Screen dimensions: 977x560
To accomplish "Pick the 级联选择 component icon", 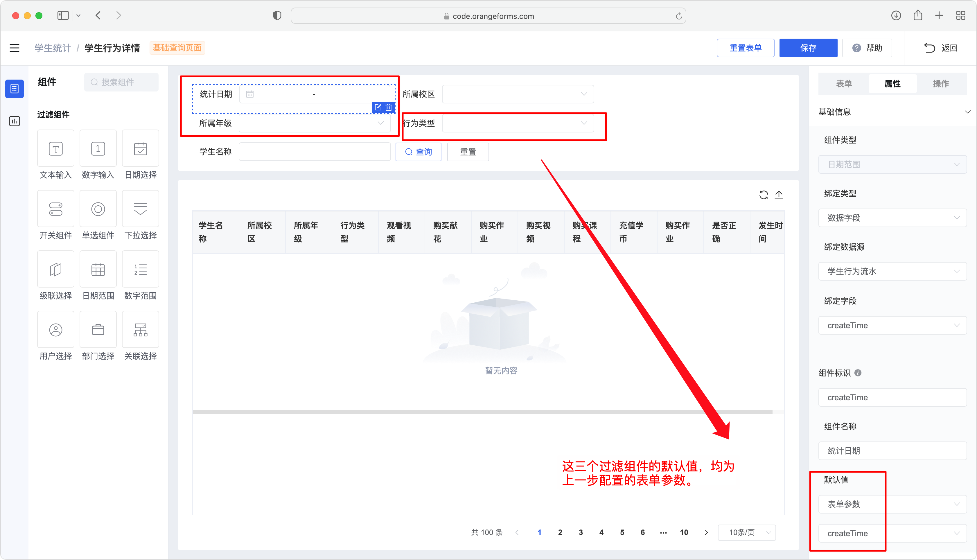I will [x=56, y=269].
